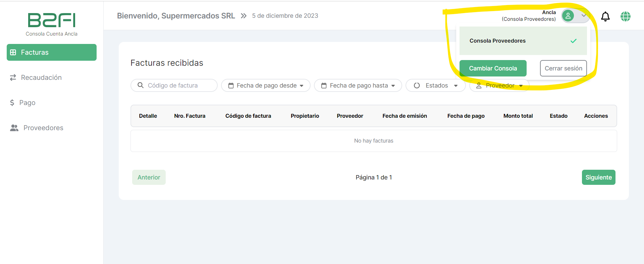The image size is (644, 264).
Task: Click the double chevron beside welcome text
Action: tap(244, 16)
